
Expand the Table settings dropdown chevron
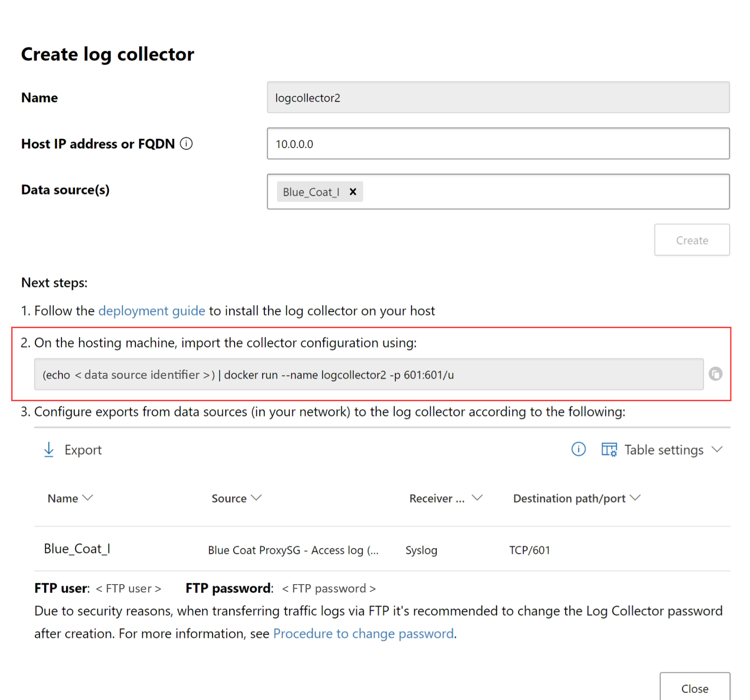pos(717,449)
